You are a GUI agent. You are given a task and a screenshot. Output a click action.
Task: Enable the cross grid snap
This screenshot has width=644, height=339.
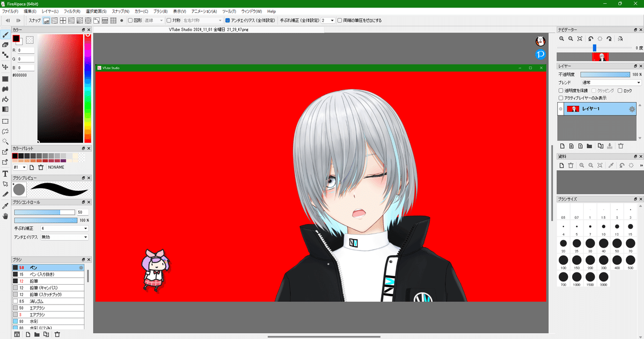point(63,20)
